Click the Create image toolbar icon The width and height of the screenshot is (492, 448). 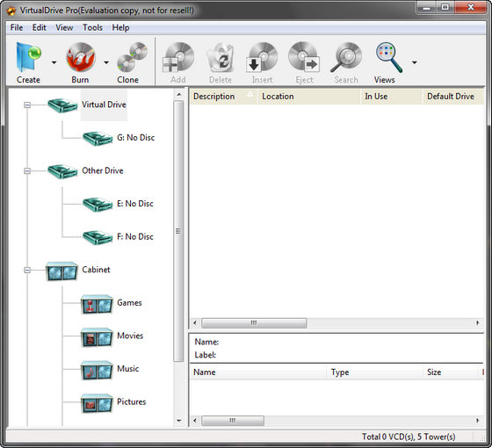point(28,58)
